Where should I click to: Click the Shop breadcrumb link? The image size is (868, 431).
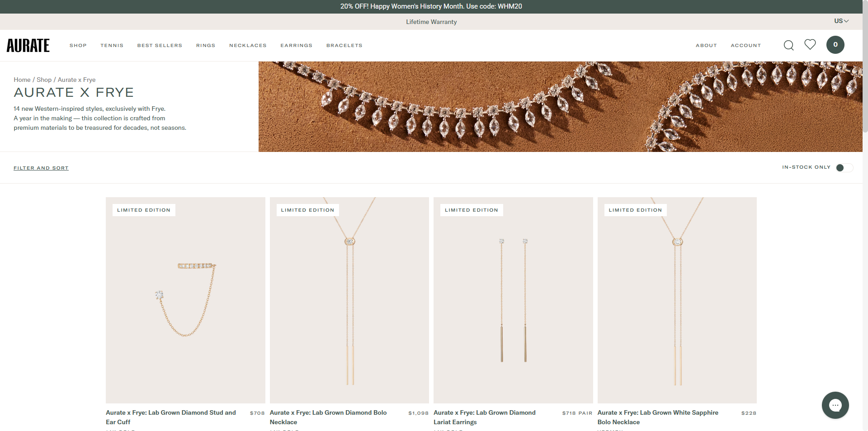pyautogui.click(x=44, y=80)
